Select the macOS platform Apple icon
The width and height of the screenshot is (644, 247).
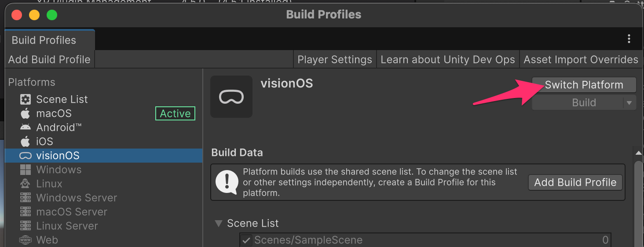(x=26, y=113)
